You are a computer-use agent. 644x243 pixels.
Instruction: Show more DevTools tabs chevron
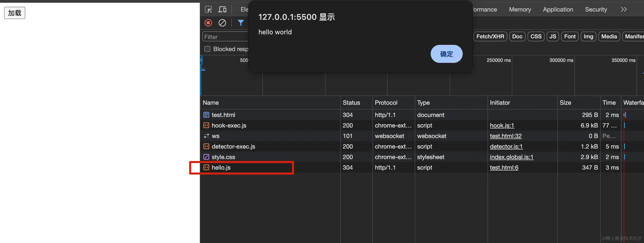pos(624,10)
